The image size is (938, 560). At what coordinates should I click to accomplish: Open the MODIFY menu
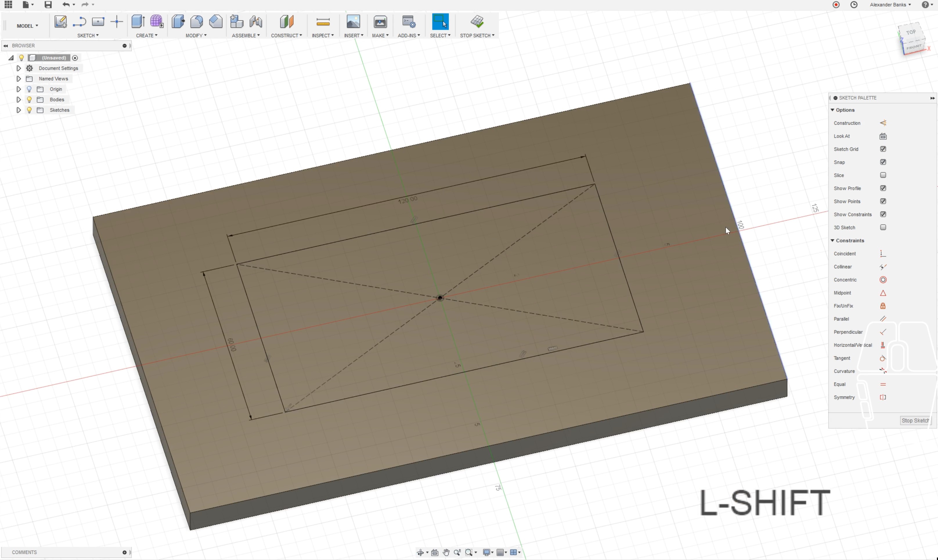tap(196, 35)
